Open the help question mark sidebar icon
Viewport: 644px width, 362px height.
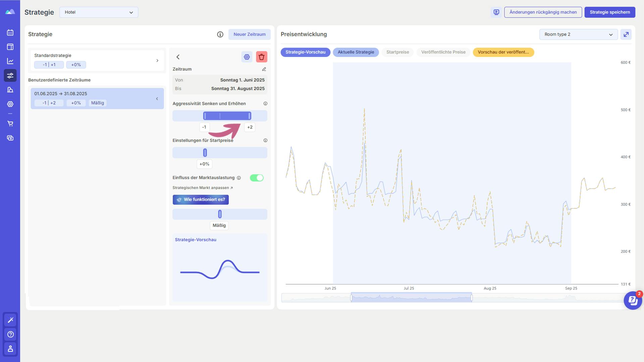10,334
